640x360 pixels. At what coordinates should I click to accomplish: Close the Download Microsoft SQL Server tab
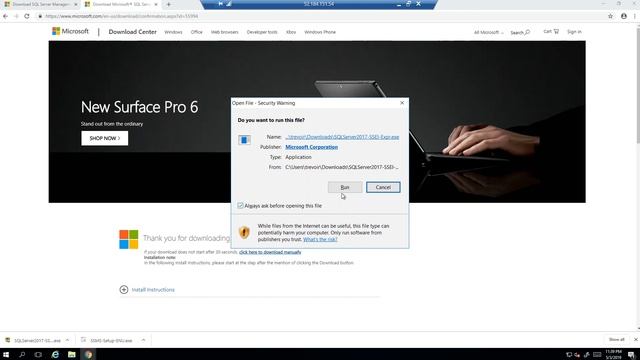pos(156,4)
